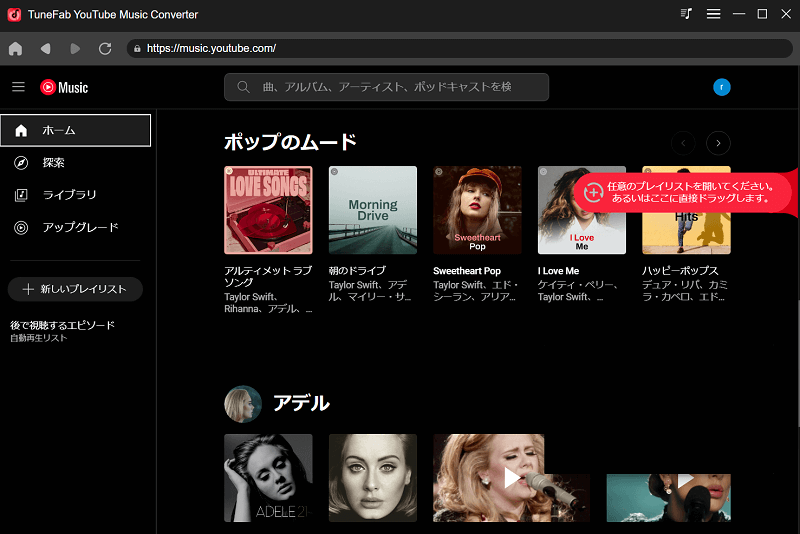
Task: Open the Adele 21 album cover
Action: 268,478
